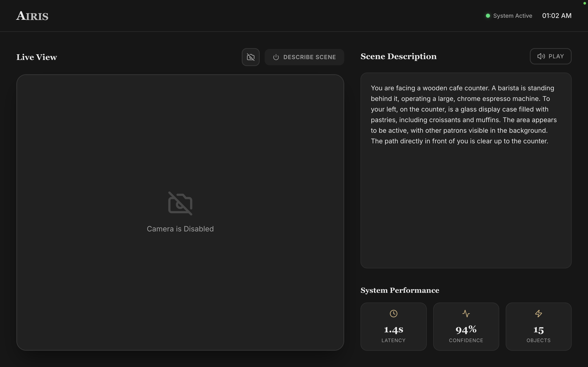Screen dimensions: 588x367
Task: Click the activity pulse icon above Confidence
Action: pos(466,313)
